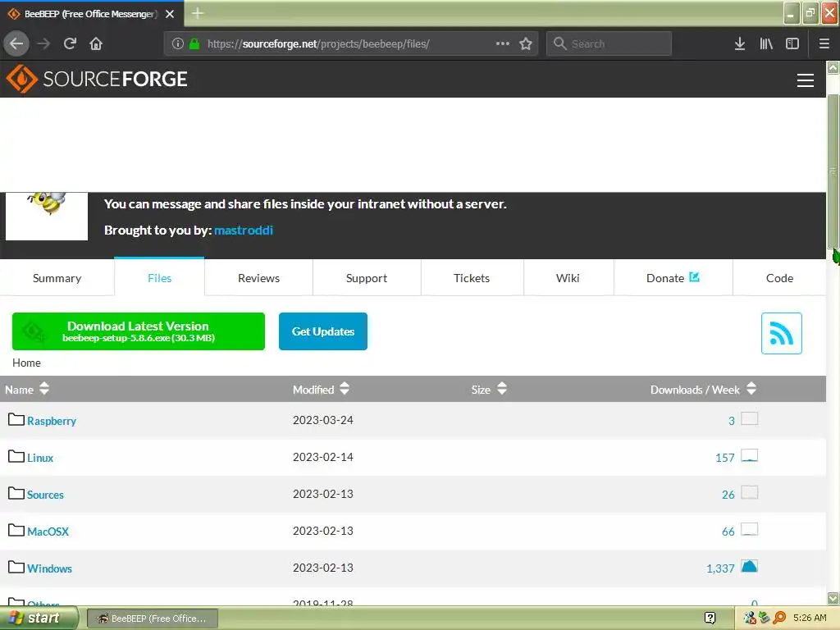Open the MacOSX folder link
The width and height of the screenshot is (840, 630).
[48, 532]
